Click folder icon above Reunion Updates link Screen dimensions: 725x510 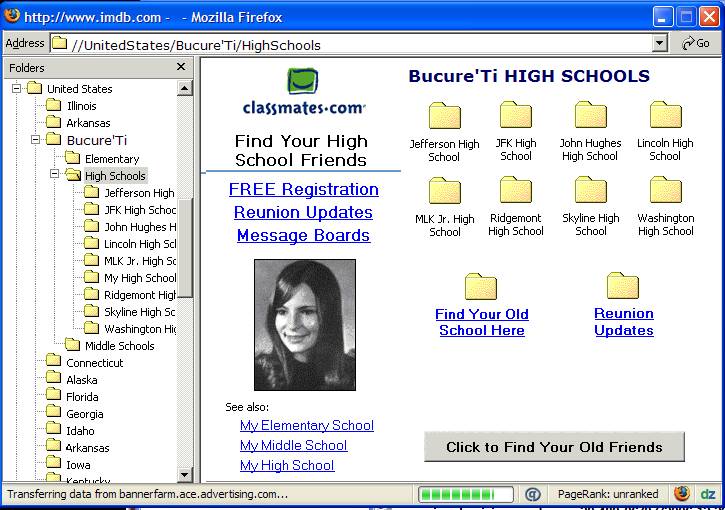pyautogui.click(x=622, y=286)
